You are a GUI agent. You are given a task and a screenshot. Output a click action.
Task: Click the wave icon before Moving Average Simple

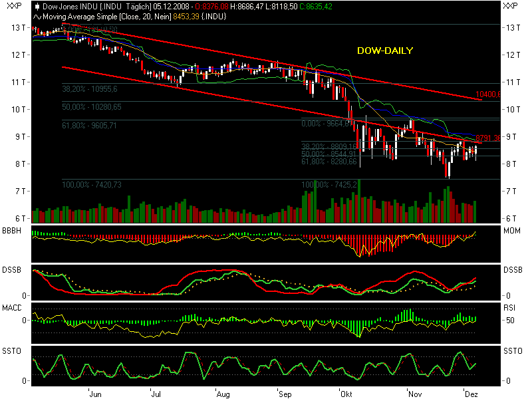tap(37, 17)
